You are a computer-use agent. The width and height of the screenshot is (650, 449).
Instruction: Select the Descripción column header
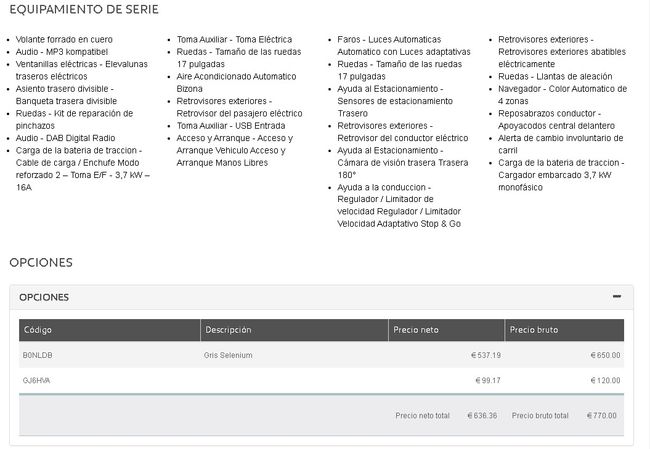click(x=228, y=330)
